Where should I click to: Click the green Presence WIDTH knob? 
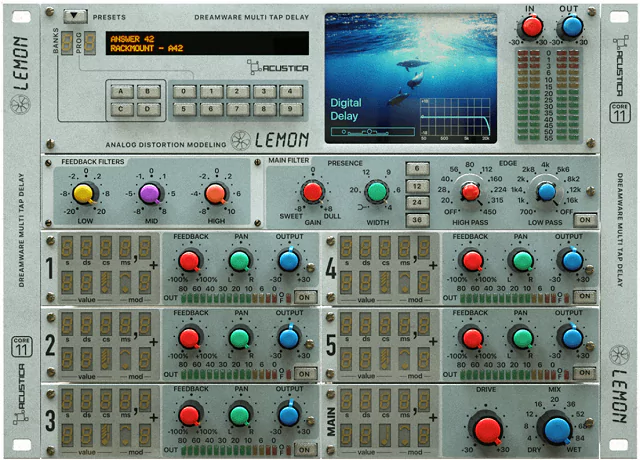point(377,191)
